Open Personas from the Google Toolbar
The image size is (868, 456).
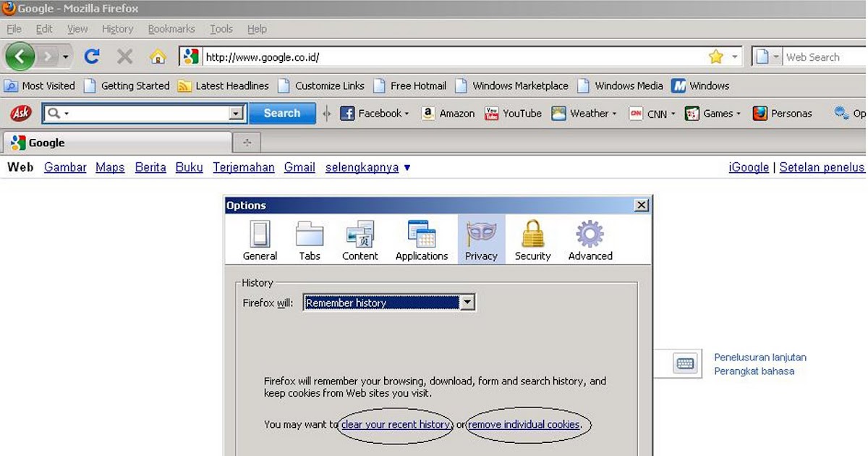pyautogui.click(x=782, y=113)
